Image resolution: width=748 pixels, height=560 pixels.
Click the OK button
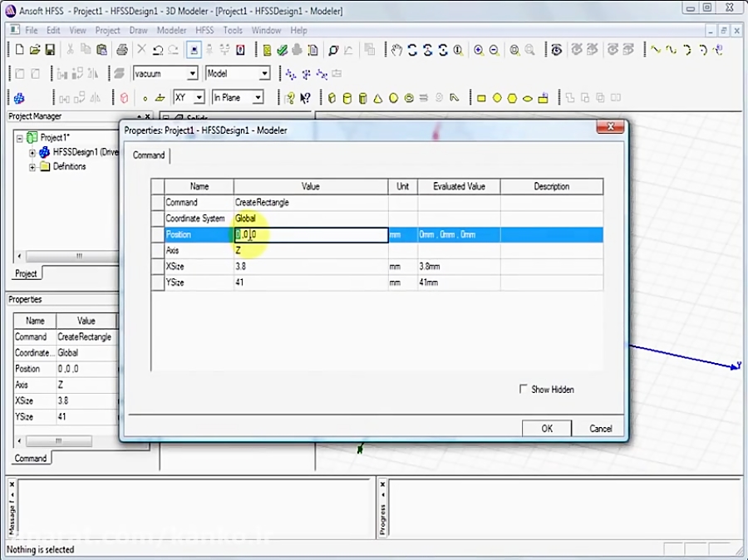pyautogui.click(x=546, y=428)
